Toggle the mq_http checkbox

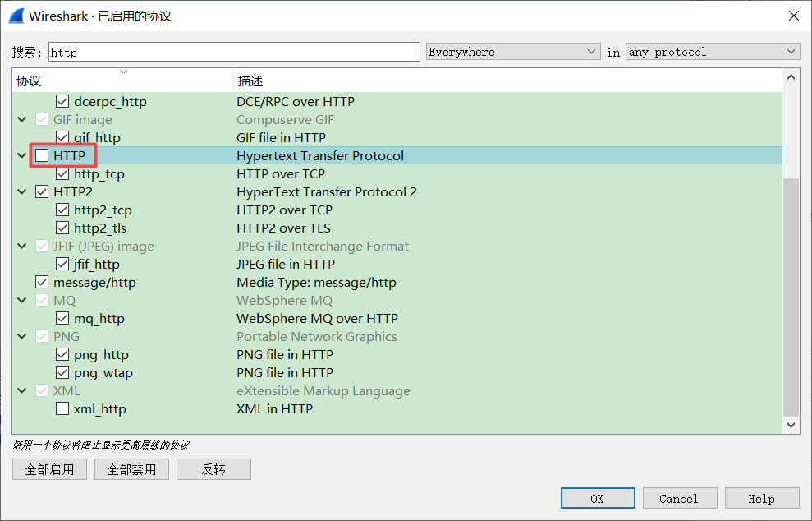(x=62, y=318)
